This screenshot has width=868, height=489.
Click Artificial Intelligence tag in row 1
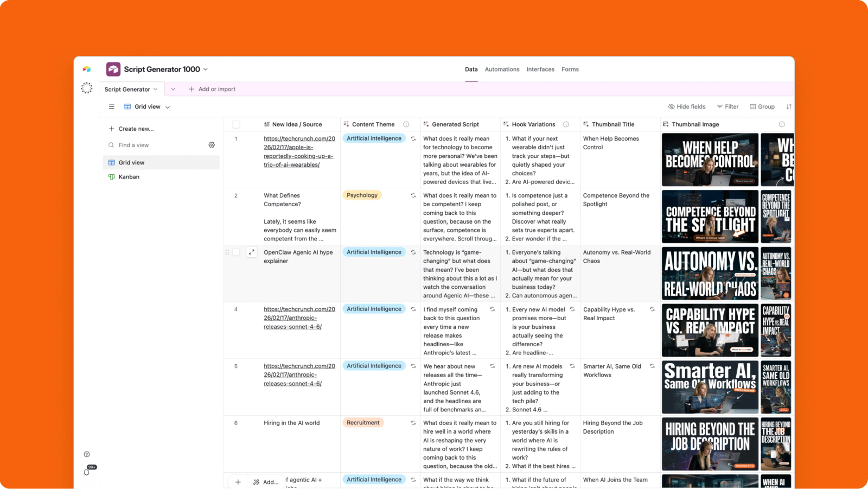[x=374, y=138]
